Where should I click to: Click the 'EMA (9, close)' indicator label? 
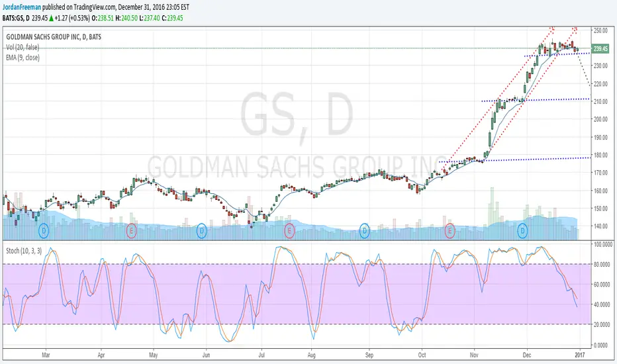23,58
